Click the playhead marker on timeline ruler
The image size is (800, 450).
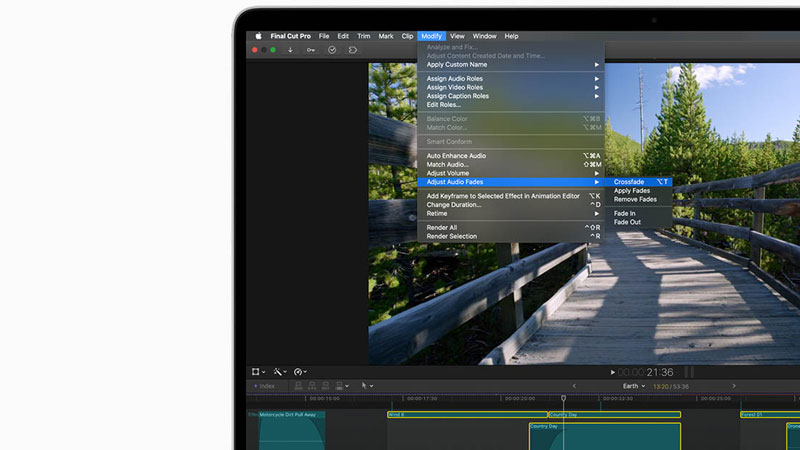point(563,398)
